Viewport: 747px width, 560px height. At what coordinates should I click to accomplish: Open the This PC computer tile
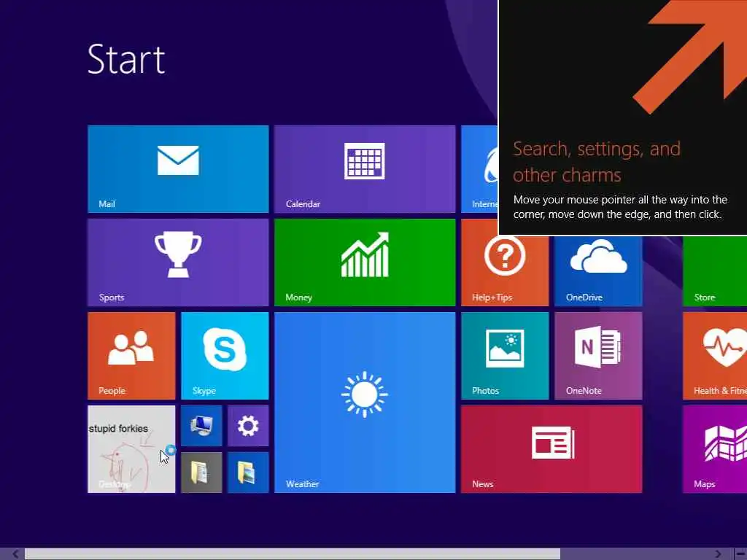pyautogui.click(x=201, y=426)
